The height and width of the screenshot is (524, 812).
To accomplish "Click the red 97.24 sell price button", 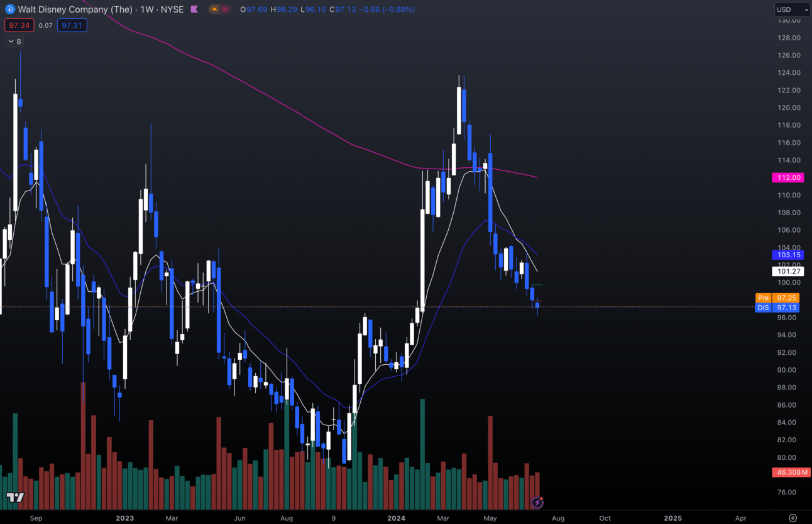I will [19, 25].
